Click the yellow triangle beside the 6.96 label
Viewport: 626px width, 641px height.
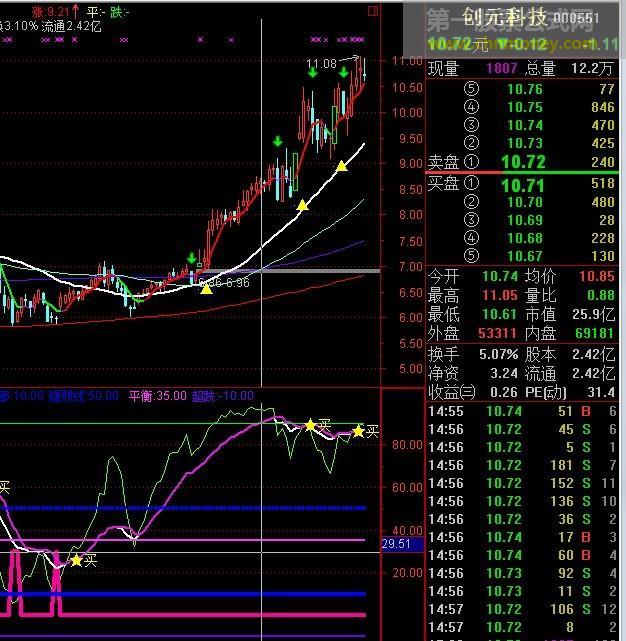[206, 287]
